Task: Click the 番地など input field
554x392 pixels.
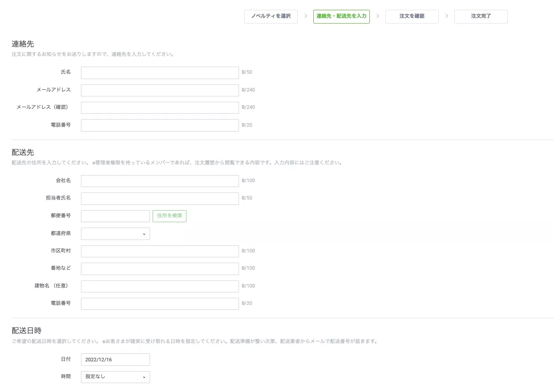Action: coord(160,268)
